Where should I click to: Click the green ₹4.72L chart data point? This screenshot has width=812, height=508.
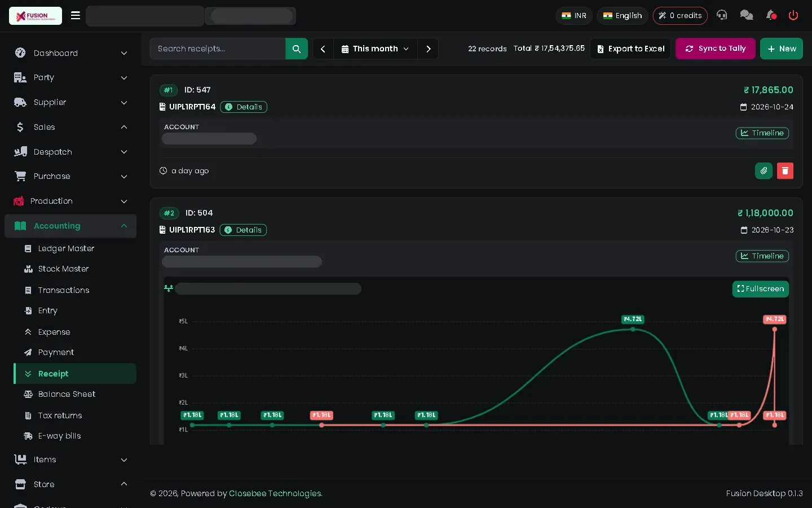633,329
